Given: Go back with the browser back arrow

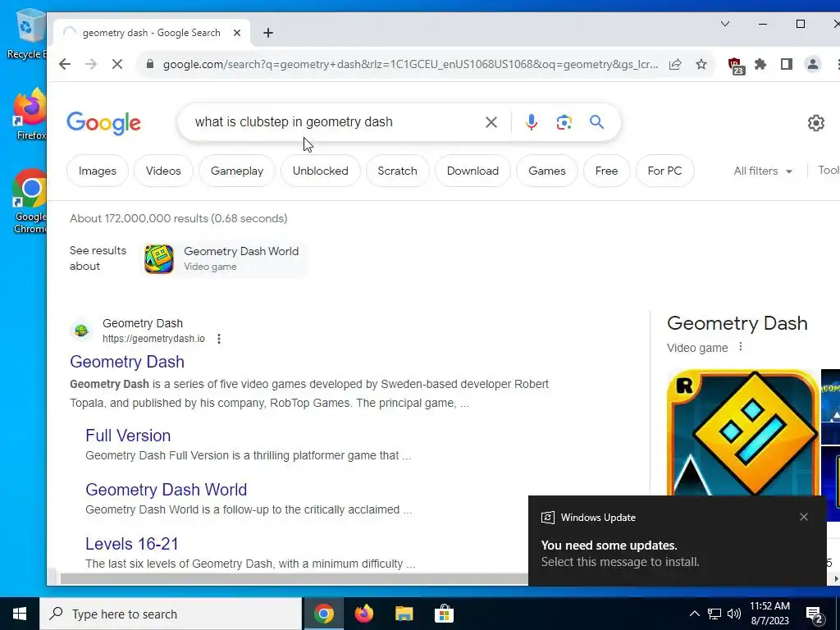Looking at the screenshot, I should coord(65,64).
